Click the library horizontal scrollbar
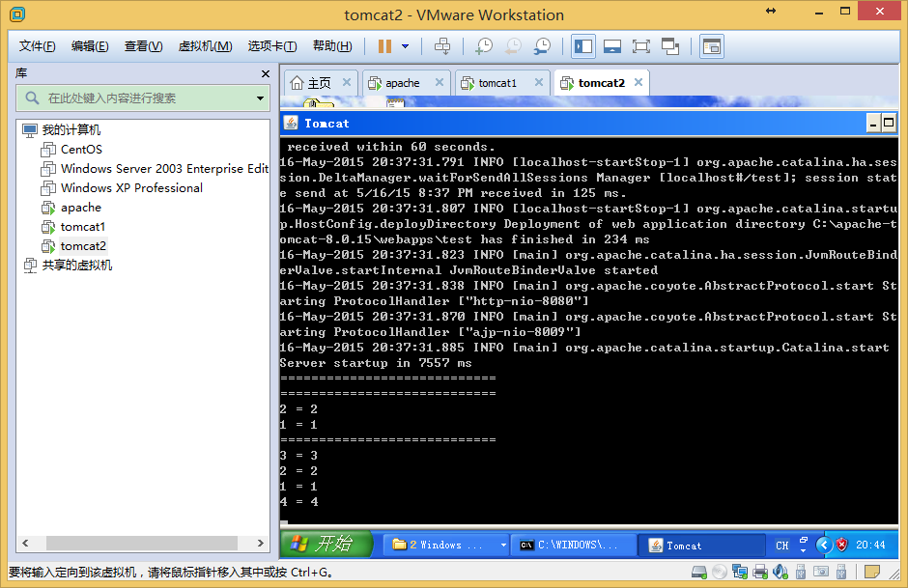This screenshot has width=908, height=588. pyautogui.click(x=142, y=543)
